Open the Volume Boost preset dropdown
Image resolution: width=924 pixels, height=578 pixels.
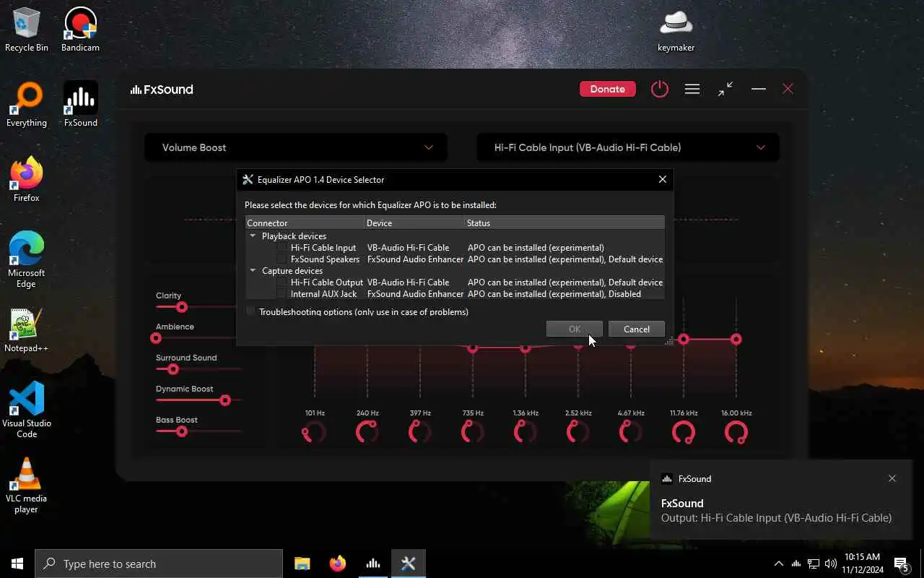point(296,147)
